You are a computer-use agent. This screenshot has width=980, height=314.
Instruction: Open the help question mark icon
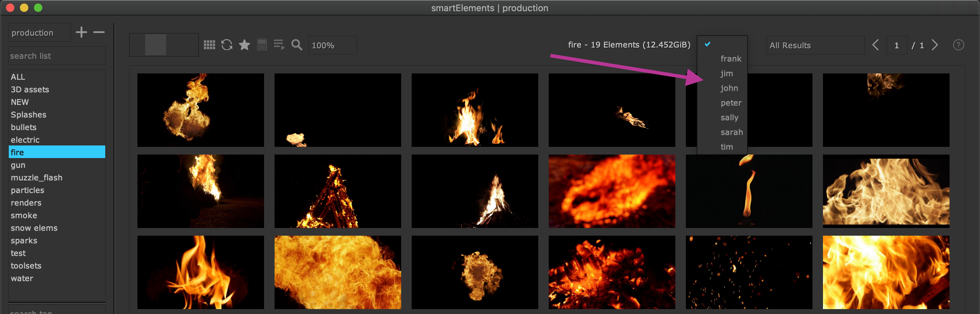[958, 45]
